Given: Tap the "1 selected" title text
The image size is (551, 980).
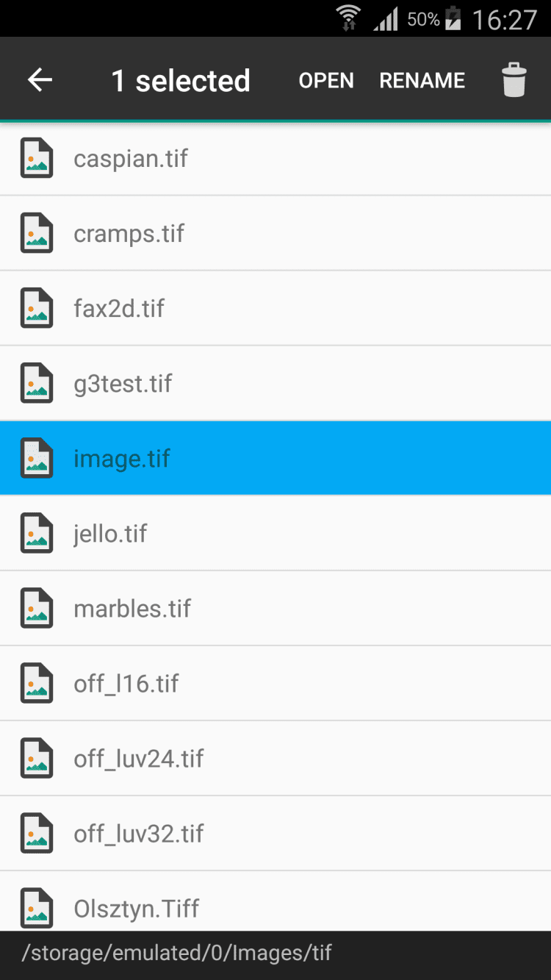Looking at the screenshot, I should click(181, 80).
